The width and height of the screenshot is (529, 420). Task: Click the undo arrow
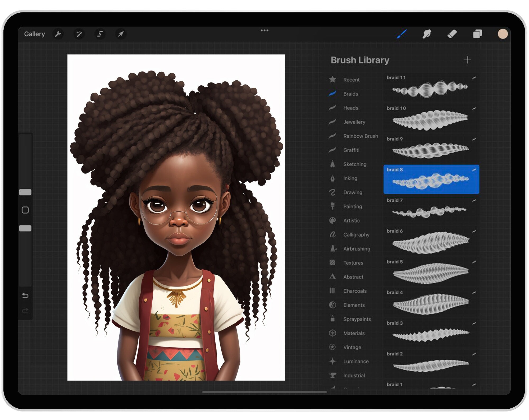25,295
